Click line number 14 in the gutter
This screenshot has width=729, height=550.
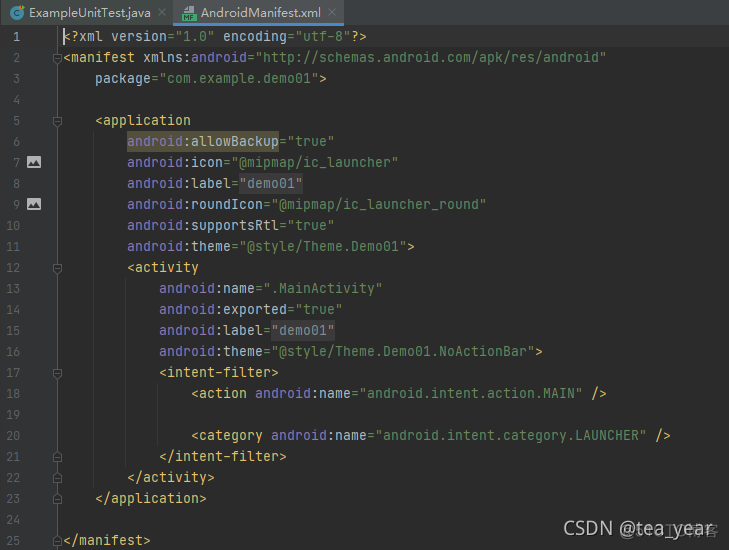tap(13, 310)
